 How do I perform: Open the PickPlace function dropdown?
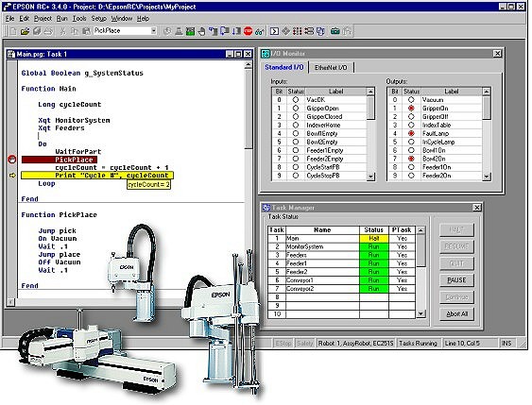tap(153, 31)
